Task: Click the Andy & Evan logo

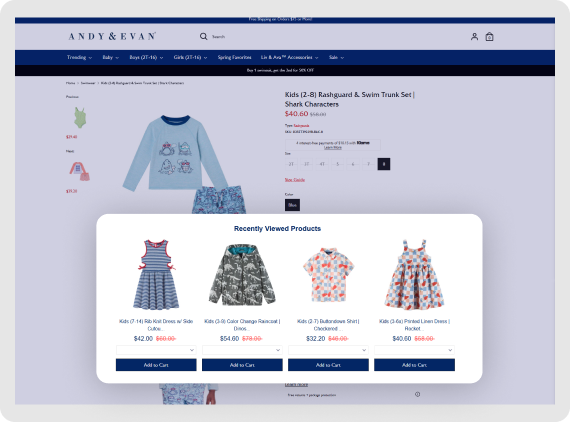Action: tap(112, 36)
